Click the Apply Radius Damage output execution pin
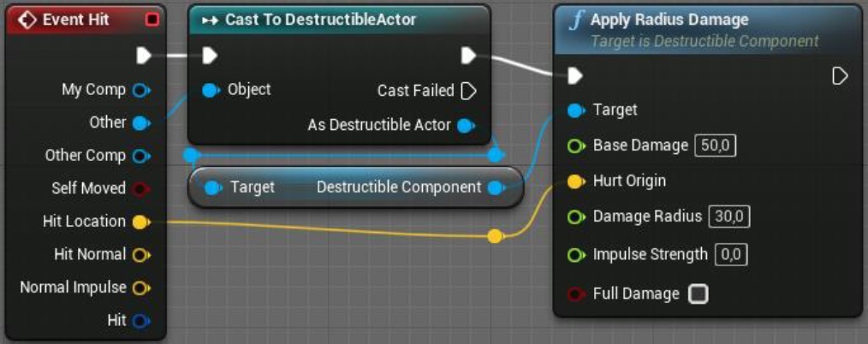 coord(840,76)
